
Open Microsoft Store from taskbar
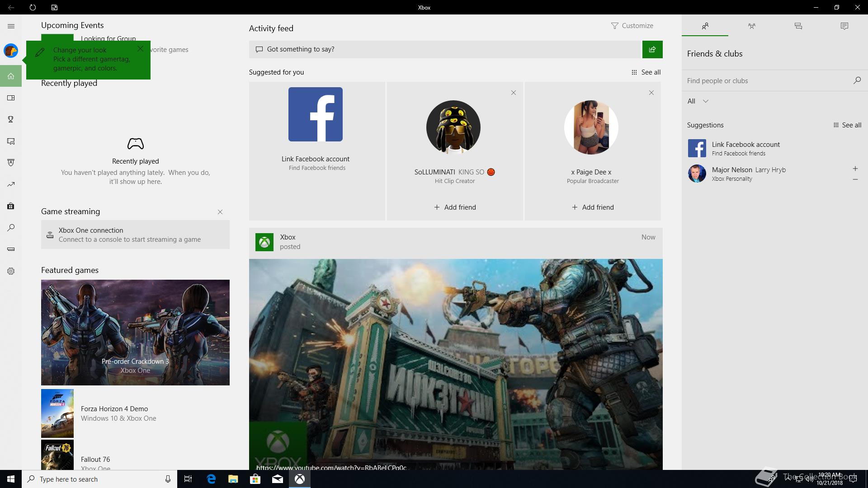pos(255,479)
